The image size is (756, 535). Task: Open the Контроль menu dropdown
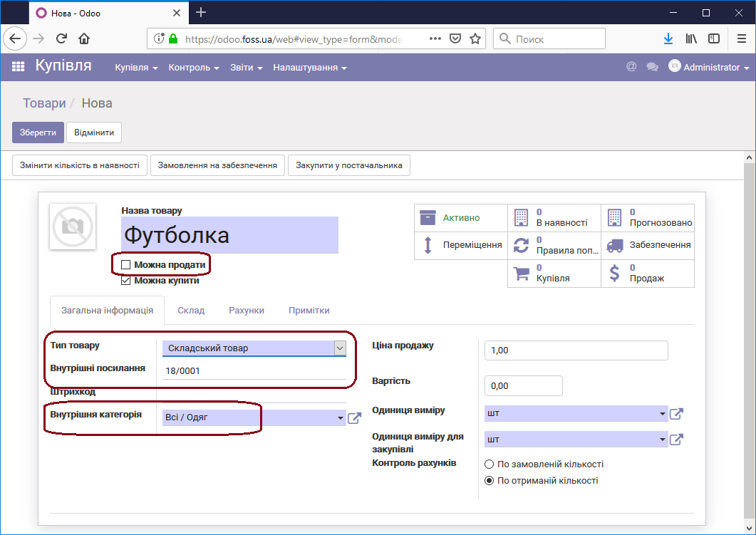(194, 68)
